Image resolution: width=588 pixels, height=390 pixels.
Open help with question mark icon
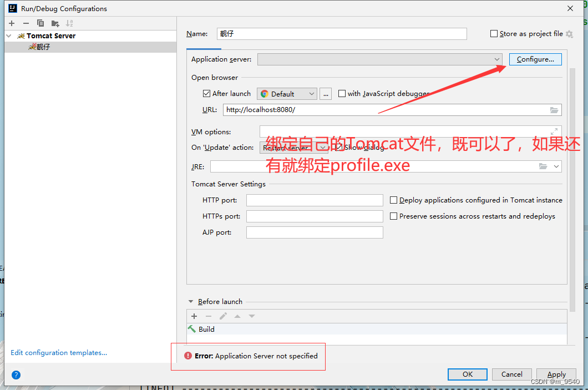coord(16,374)
